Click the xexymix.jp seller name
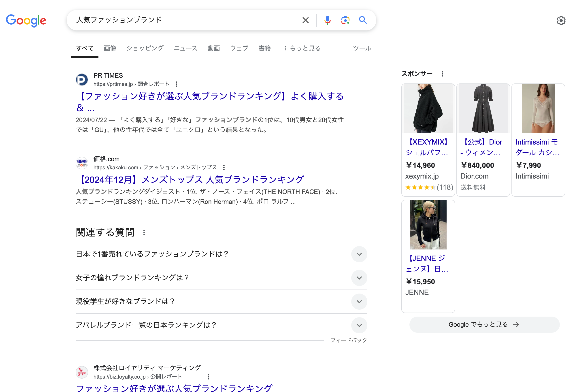 click(x=422, y=176)
